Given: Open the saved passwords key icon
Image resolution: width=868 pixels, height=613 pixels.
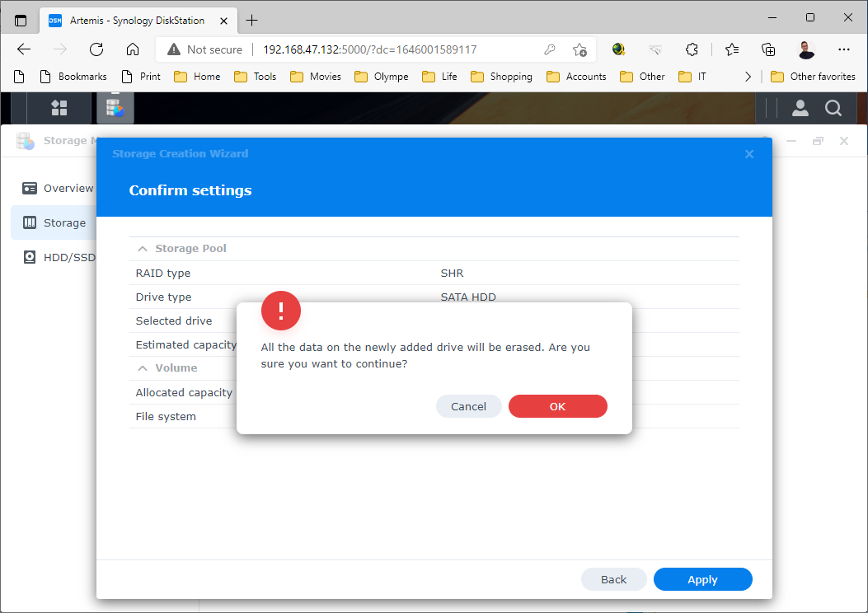Looking at the screenshot, I should click(549, 49).
